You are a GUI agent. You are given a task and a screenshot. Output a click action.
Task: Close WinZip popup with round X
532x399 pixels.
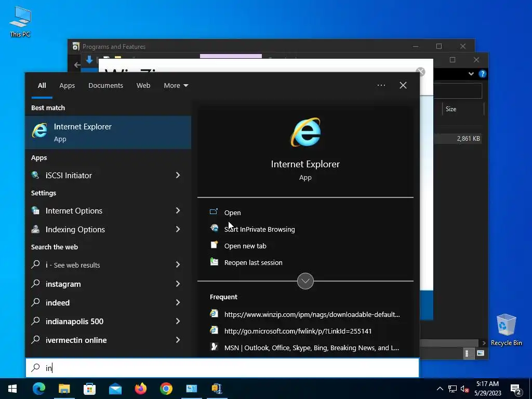coord(420,72)
